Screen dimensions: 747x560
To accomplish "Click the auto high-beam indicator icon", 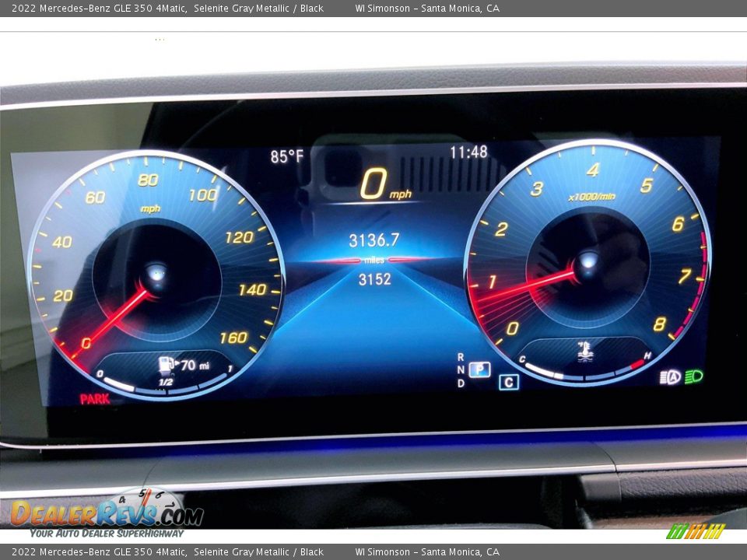I will 670,378.
